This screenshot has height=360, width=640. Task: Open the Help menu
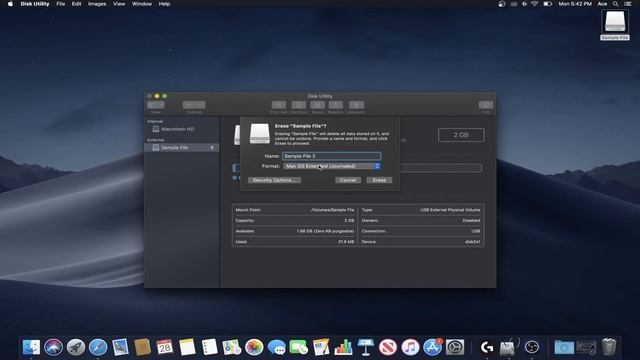click(164, 4)
